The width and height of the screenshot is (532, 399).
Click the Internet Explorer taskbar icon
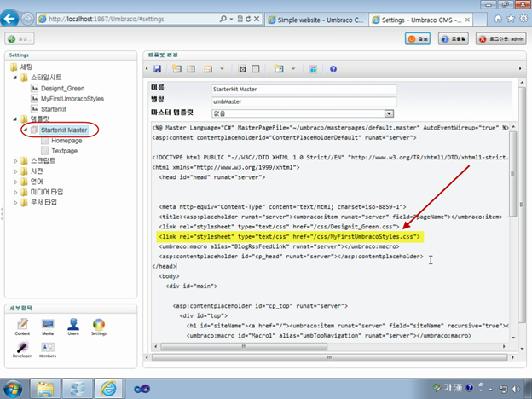108,389
